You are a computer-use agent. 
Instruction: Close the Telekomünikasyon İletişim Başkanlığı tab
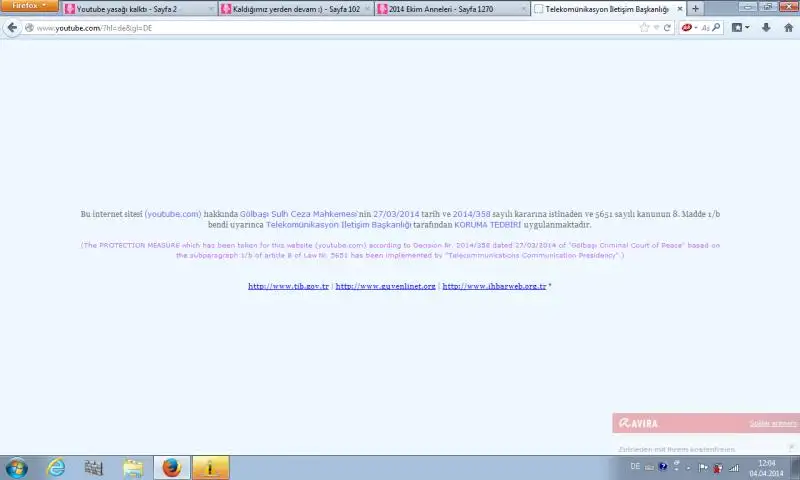tap(680, 9)
